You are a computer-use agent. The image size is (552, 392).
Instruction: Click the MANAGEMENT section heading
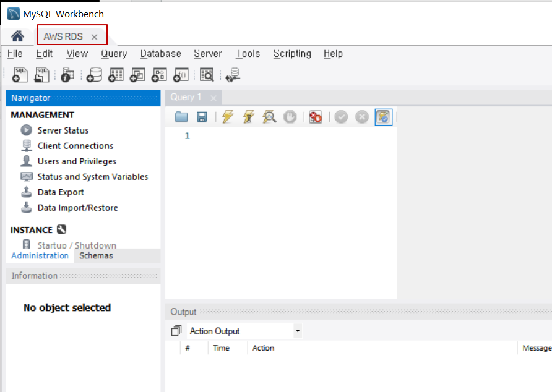coord(42,115)
